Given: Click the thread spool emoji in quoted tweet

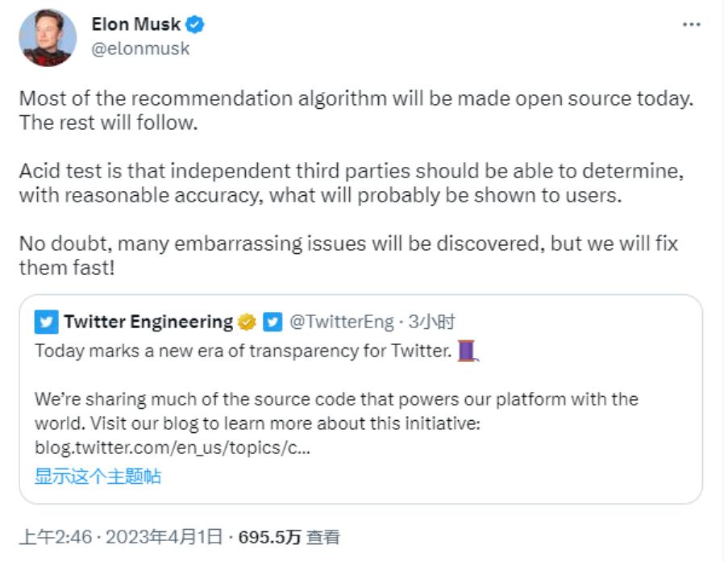Looking at the screenshot, I should tap(468, 352).
